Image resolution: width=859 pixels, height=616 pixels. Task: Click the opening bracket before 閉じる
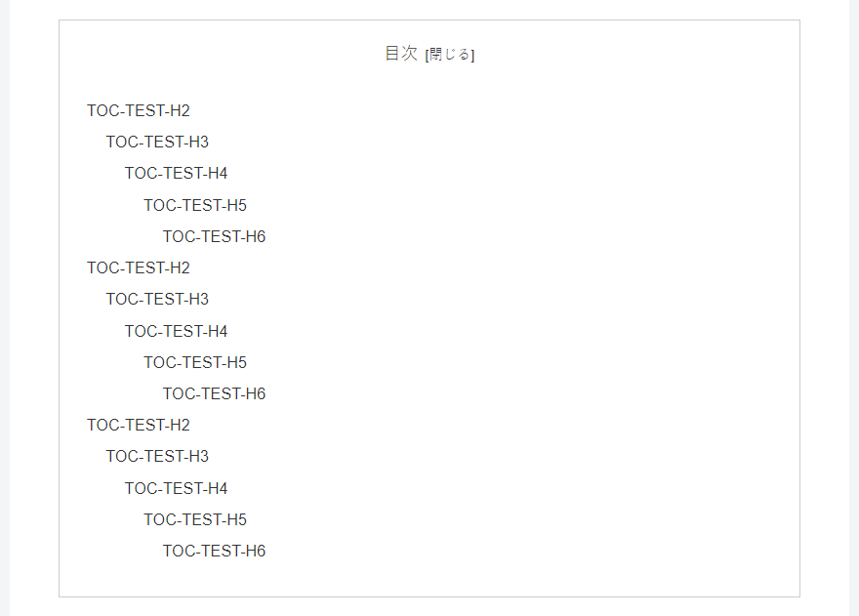click(427, 55)
